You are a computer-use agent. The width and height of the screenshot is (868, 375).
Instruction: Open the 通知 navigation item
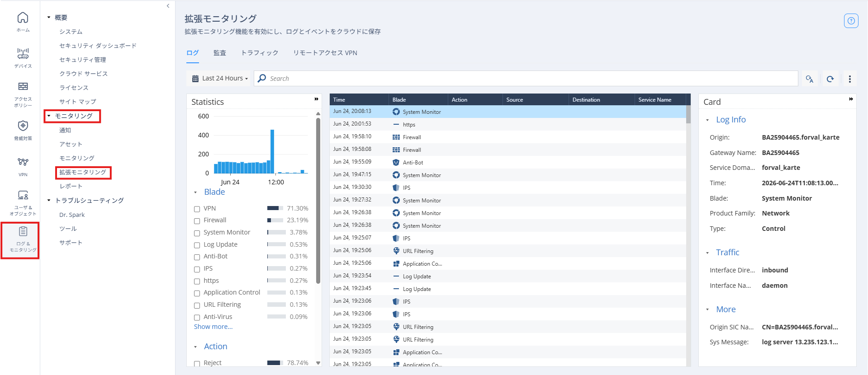[x=65, y=130]
